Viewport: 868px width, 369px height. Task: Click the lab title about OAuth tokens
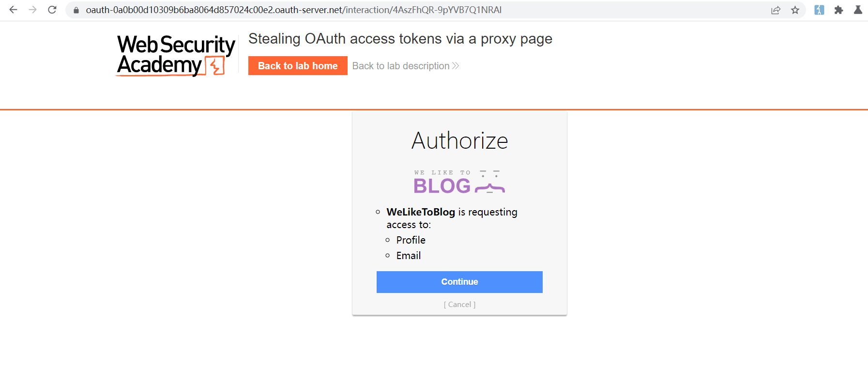click(400, 39)
